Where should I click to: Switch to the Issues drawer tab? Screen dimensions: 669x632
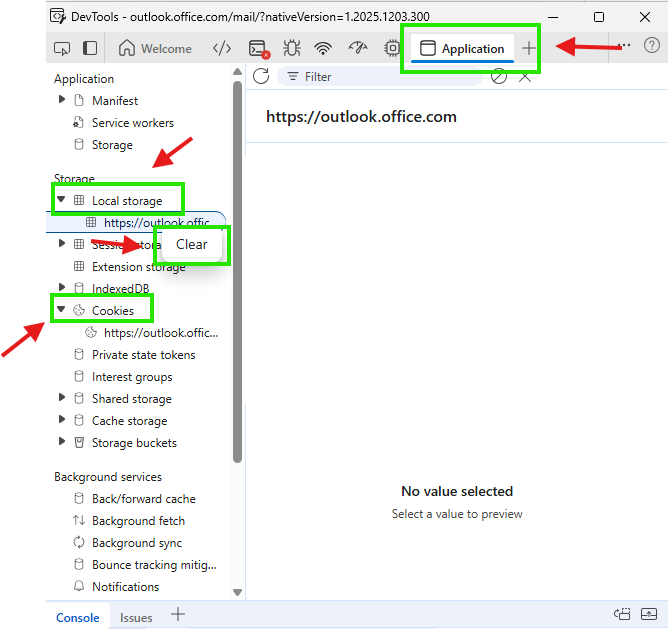pos(136,617)
